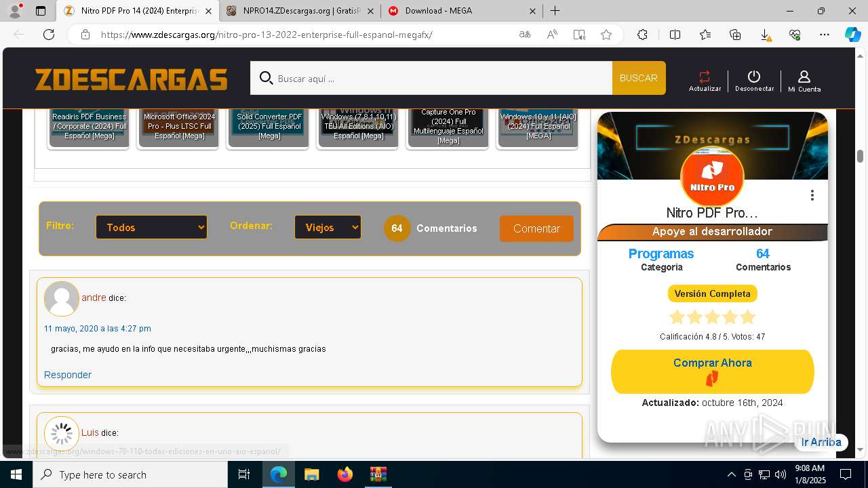
Task: Open Collections icon in Edge toolbar
Action: point(735,35)
